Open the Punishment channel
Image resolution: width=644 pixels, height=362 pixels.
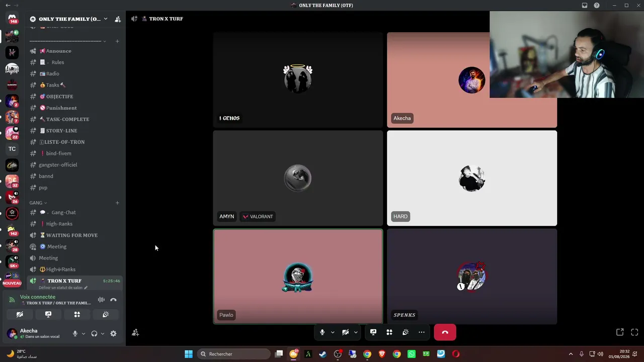(74, 108)
